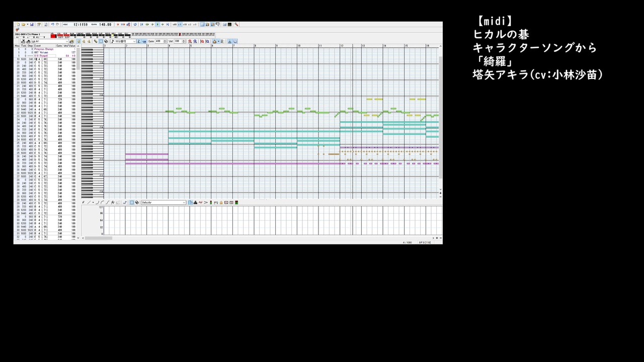This screenshot has width=644, height=362.
Task: Click the padlock icon in velocity toolbar
Action: tap(221, 203)
